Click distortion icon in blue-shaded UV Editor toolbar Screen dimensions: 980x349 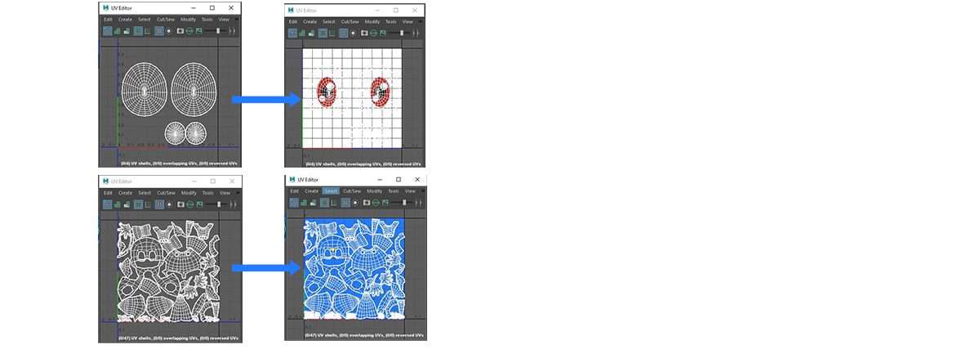tap(313, 203)
